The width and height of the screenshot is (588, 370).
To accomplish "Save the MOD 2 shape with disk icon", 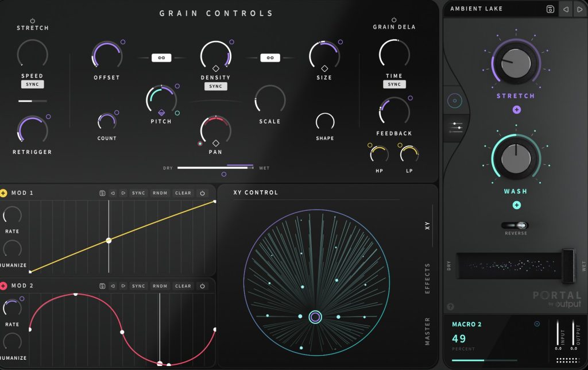I will pos(102,286).
